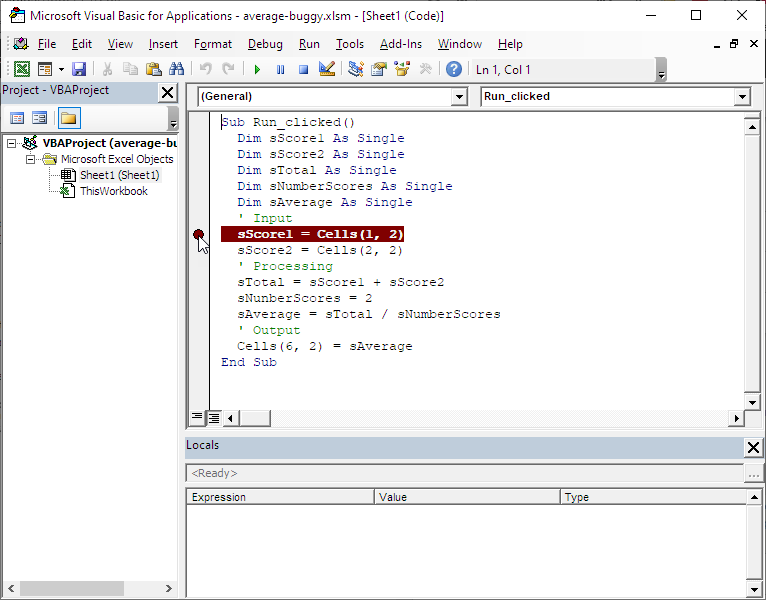Open the File menu

(x=47, y=44)
